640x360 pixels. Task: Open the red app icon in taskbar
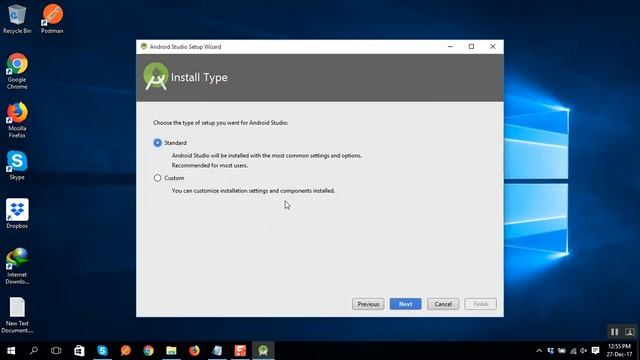pos(240,351)
